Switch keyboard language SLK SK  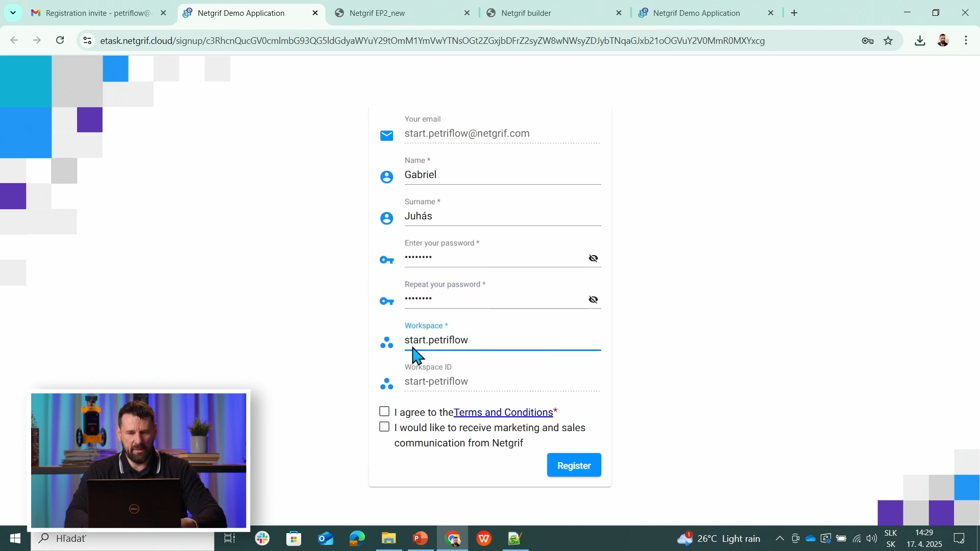(891, 538)
